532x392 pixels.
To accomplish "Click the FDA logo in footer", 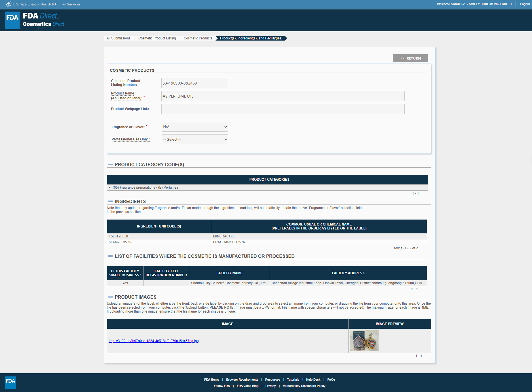I will pos(10,382).
